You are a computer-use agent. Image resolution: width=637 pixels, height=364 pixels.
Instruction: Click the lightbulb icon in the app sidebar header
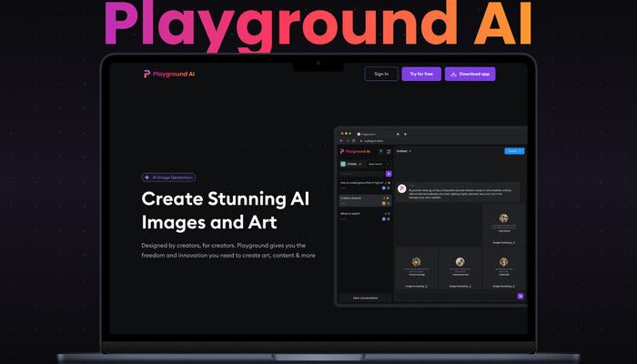click(379, 151)
